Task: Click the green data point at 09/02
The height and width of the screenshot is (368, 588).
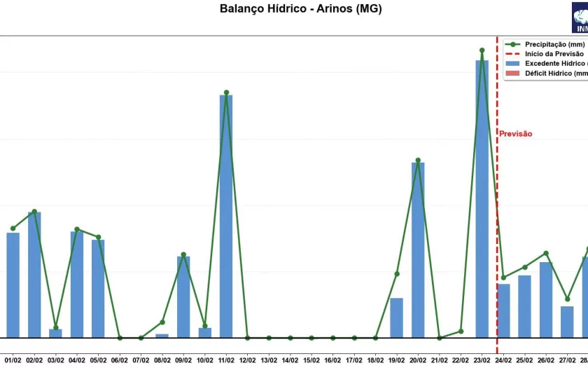Action: point(183,254)
